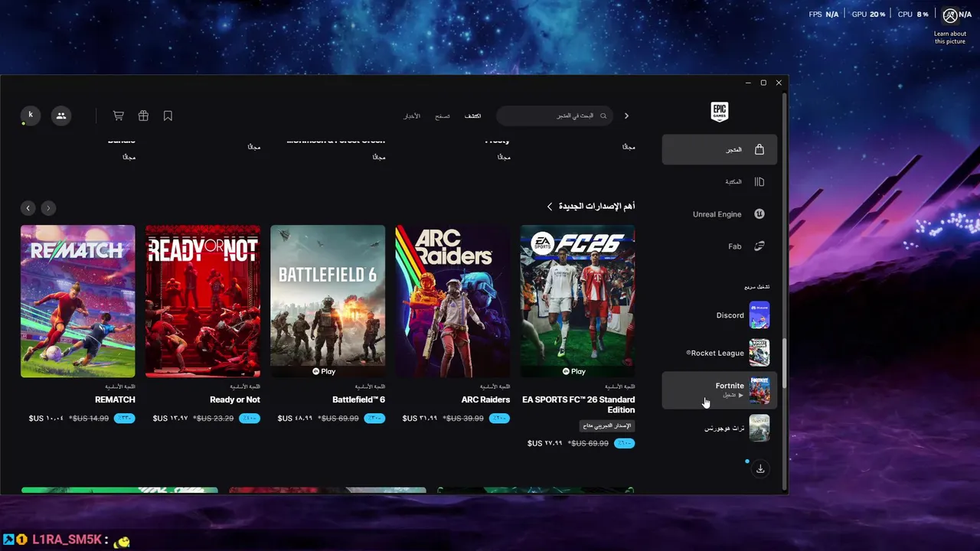
Task: Click the ARC Raiders discount badge
Action: tap(499, 419)
